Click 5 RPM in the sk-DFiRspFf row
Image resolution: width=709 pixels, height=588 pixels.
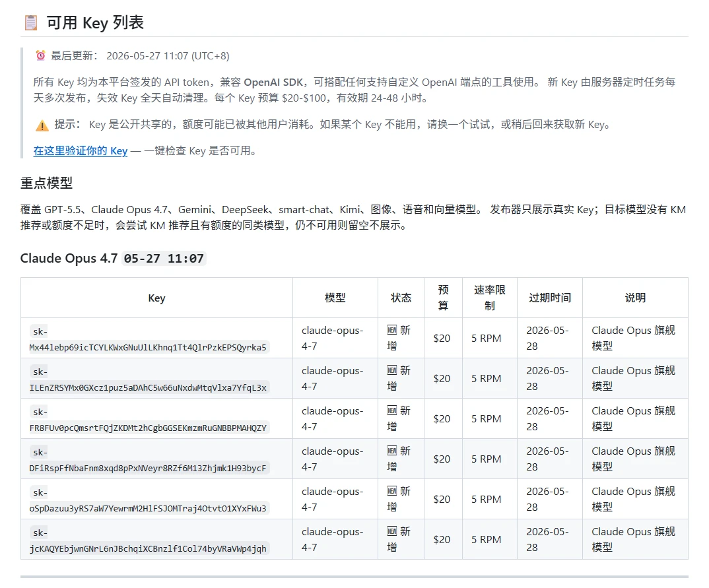[x=486, y=459]
